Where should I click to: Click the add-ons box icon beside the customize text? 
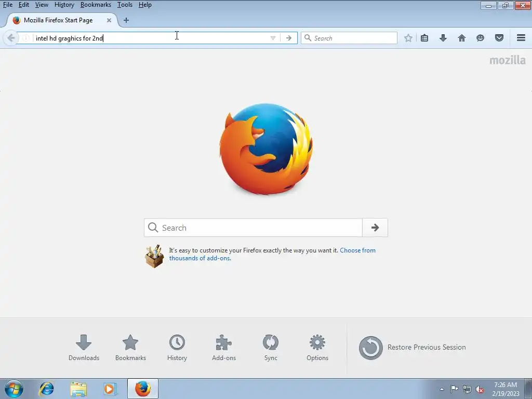click(x=154, y=256)
